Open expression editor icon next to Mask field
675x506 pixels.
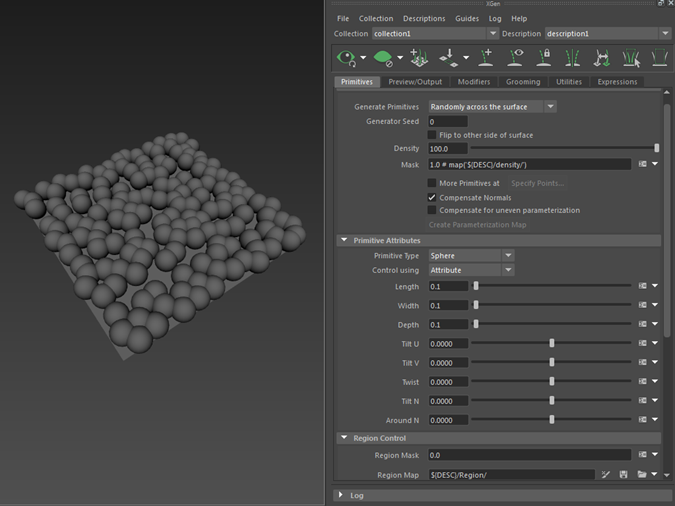point(643,164)
